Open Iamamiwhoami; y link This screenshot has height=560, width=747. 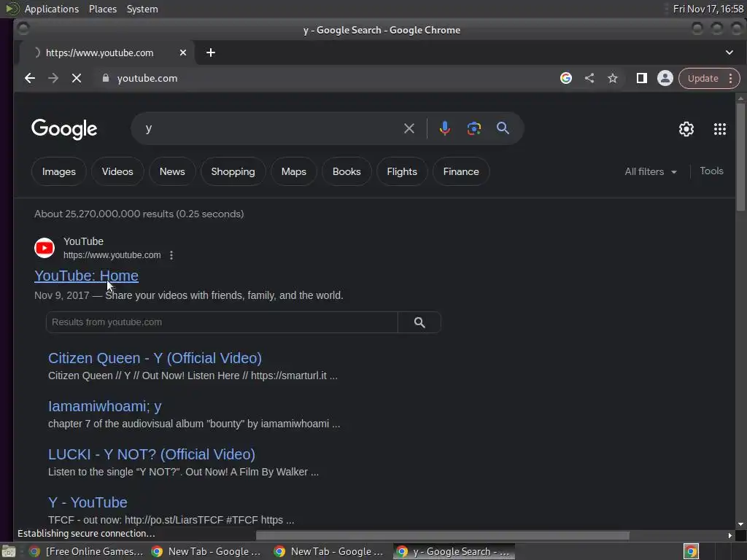(105, 406)
